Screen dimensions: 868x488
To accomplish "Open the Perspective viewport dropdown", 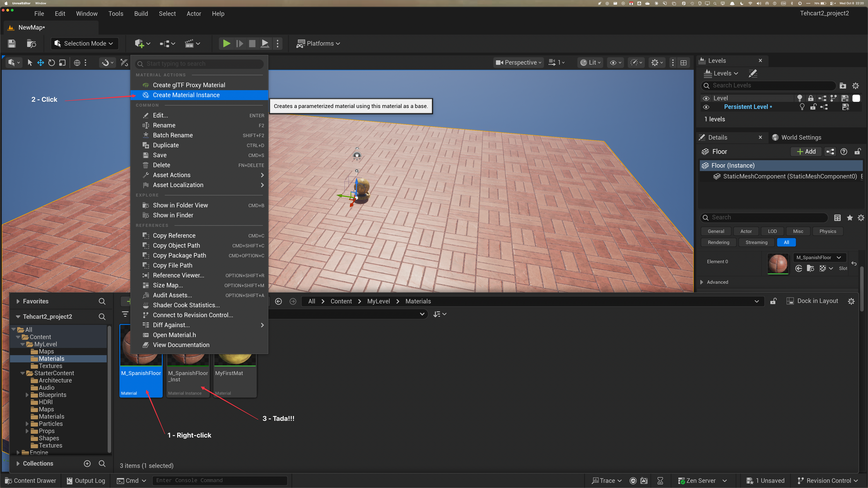I will (518, 63).
